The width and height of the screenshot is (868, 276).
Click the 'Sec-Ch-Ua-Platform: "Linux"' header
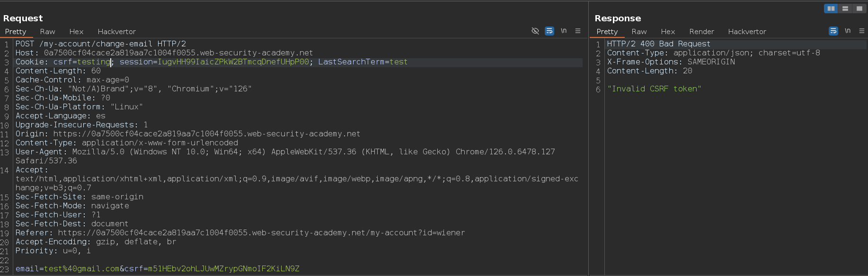coord(79,107)
